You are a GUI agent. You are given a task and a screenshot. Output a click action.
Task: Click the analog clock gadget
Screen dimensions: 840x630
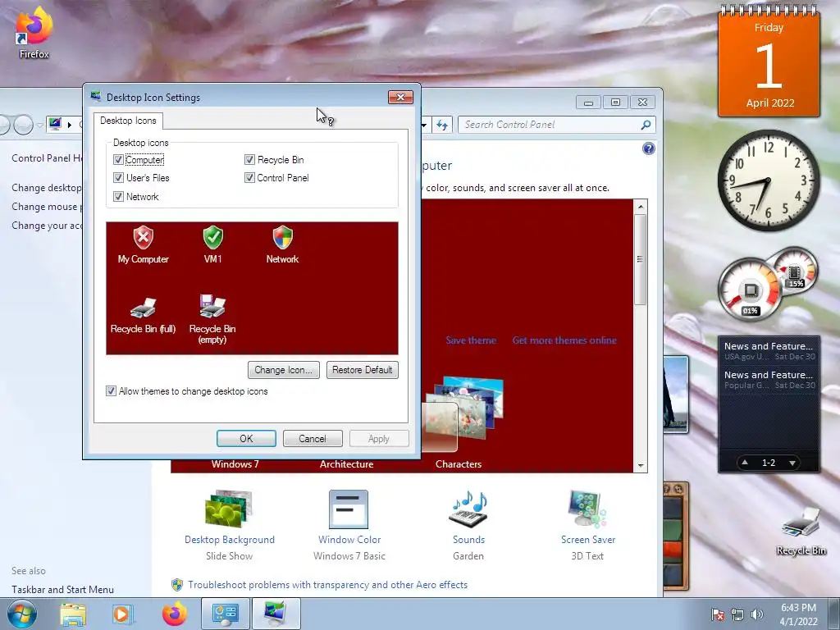768,180
